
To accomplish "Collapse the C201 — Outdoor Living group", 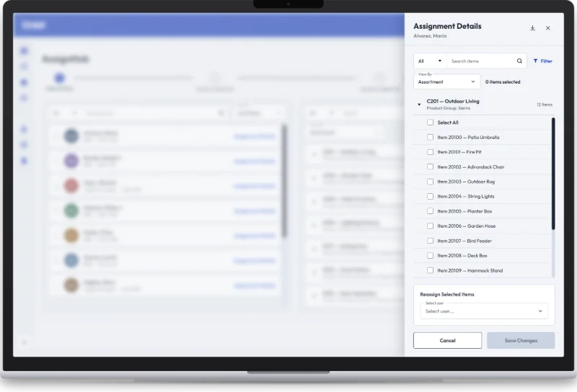I will [419, 104].
